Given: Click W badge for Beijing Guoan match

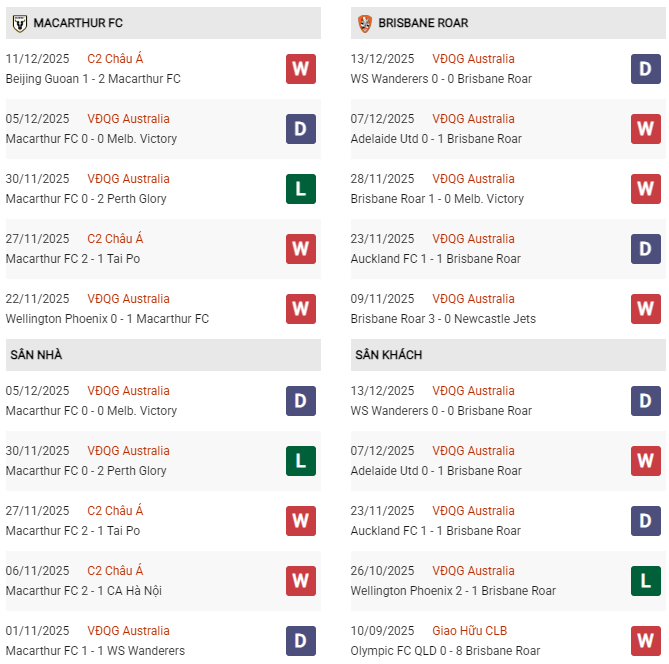Looking at the screenshot, I should pos(301,69).
